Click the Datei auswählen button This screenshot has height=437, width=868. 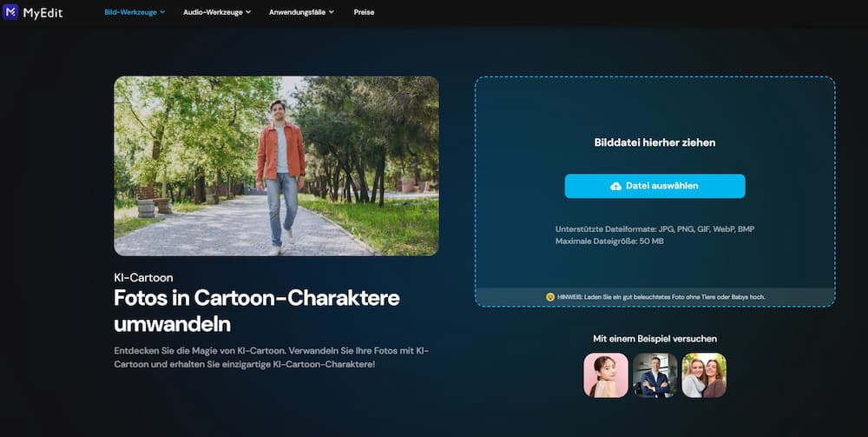[x=654, y=186]
